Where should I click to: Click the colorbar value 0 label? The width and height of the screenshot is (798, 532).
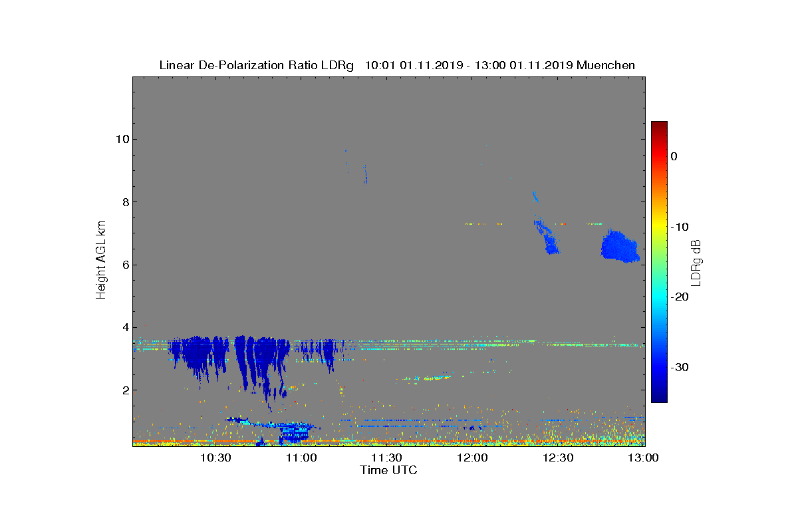(x=674, y=156)
